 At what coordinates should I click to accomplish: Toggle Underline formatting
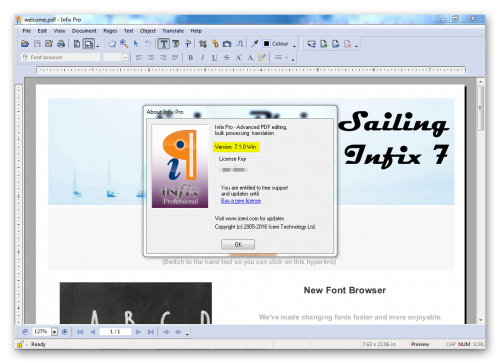point(214,58)
